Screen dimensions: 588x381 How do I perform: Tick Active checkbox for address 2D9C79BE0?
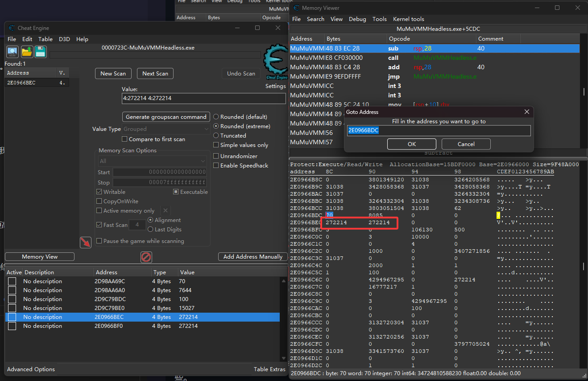click(x=12, y=308)
